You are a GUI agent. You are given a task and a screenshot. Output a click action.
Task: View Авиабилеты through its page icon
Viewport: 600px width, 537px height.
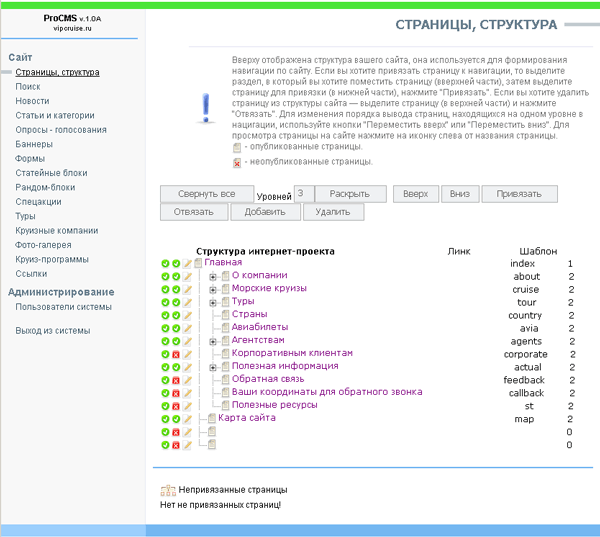[x=225, y=328]
